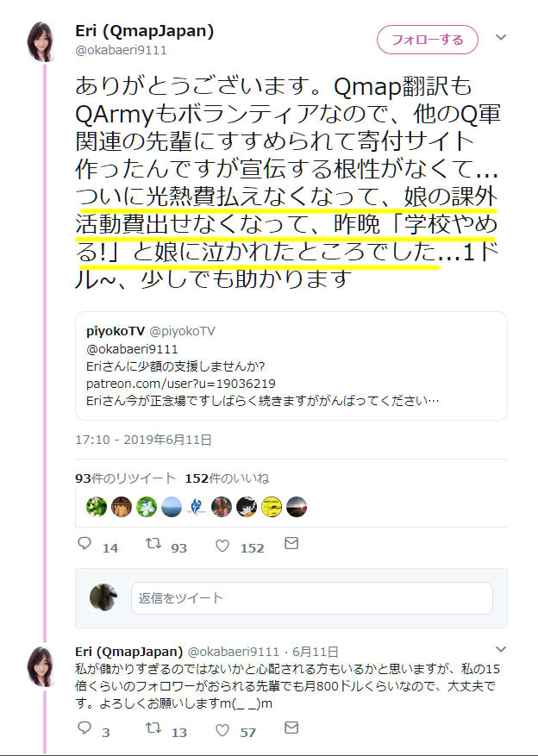Open the quoted piyokoTV tweet card
538x756 pixels.
(291, 366)
